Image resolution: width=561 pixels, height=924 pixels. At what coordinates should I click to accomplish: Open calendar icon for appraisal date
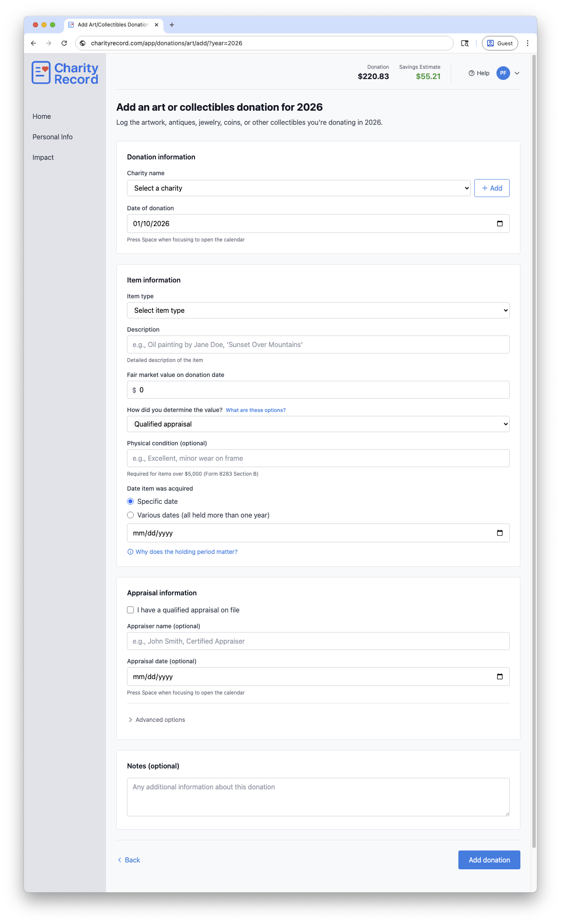(x=499, y=677)
